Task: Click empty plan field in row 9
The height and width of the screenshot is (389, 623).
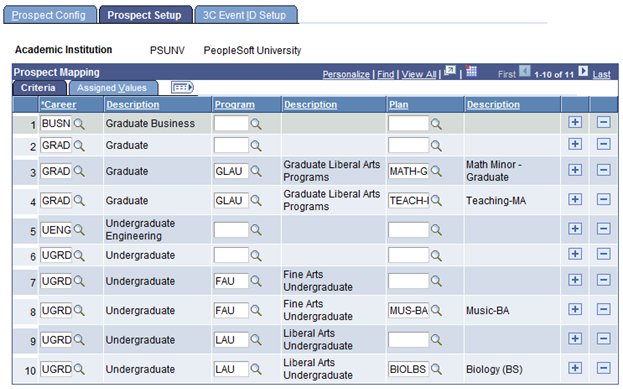Action: point(408,340)
